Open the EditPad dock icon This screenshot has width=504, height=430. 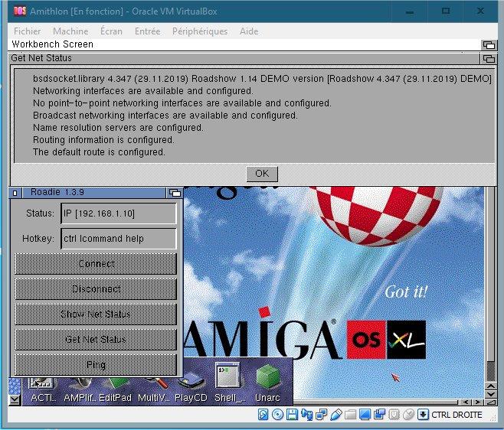pyautogui.click(x=115, y=390)
